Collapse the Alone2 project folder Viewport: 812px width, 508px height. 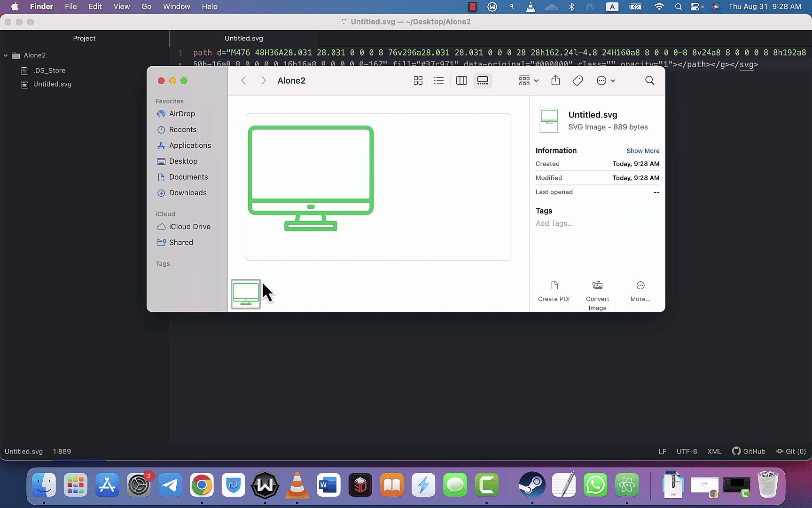(6, 56)
